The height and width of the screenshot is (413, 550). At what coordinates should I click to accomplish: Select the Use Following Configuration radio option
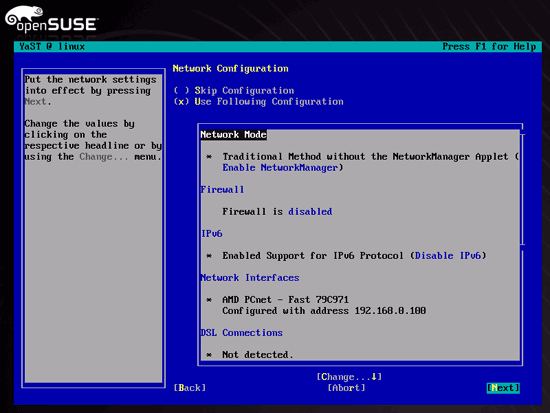259,102
